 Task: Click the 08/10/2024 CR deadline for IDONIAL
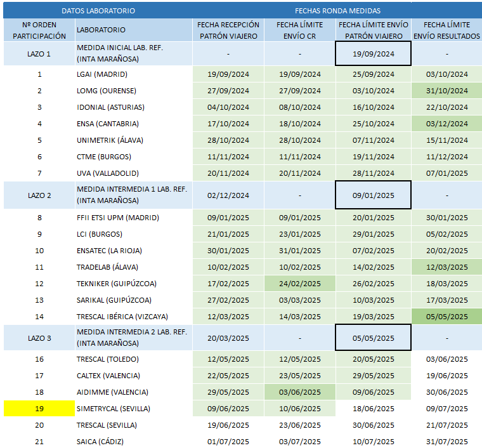pos(300,107)
